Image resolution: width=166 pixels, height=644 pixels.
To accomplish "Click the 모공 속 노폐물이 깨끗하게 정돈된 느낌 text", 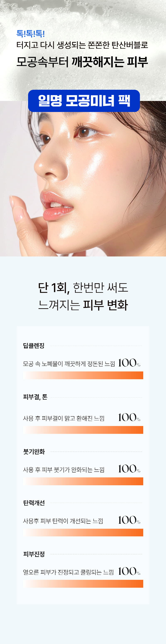I will (69, 364).
